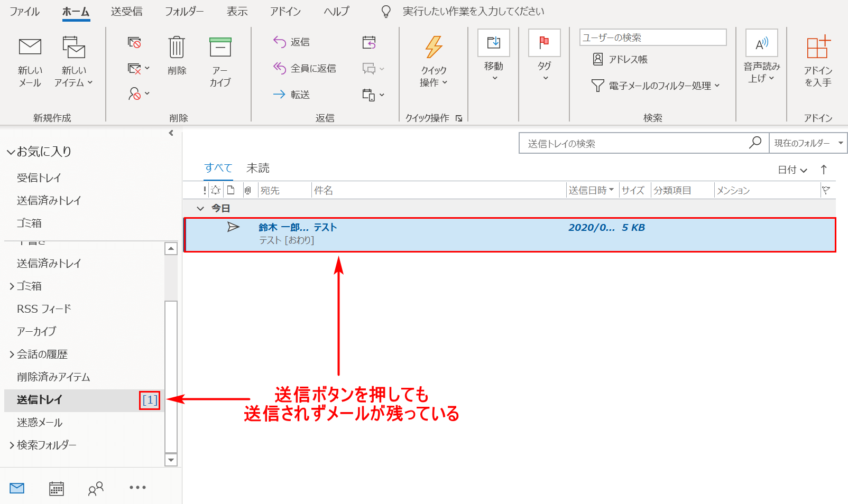Open 送信済みトレイ under favorites
This screenshot has height=504, width=848.
[49, 200]
